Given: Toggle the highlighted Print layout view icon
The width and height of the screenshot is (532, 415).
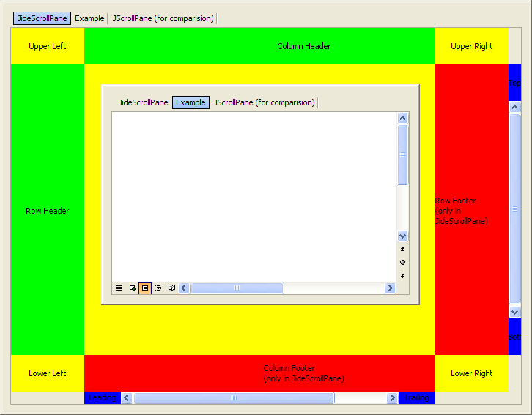Looking at the screenshot, I should pos(145,288).
